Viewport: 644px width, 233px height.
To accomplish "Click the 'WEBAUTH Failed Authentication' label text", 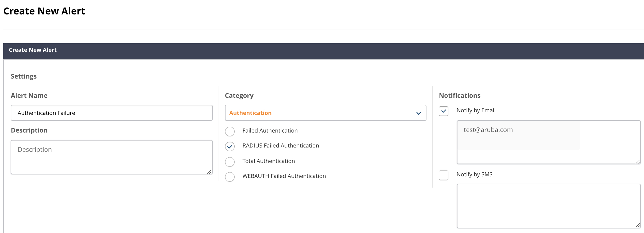I will [x=284, y=176].
